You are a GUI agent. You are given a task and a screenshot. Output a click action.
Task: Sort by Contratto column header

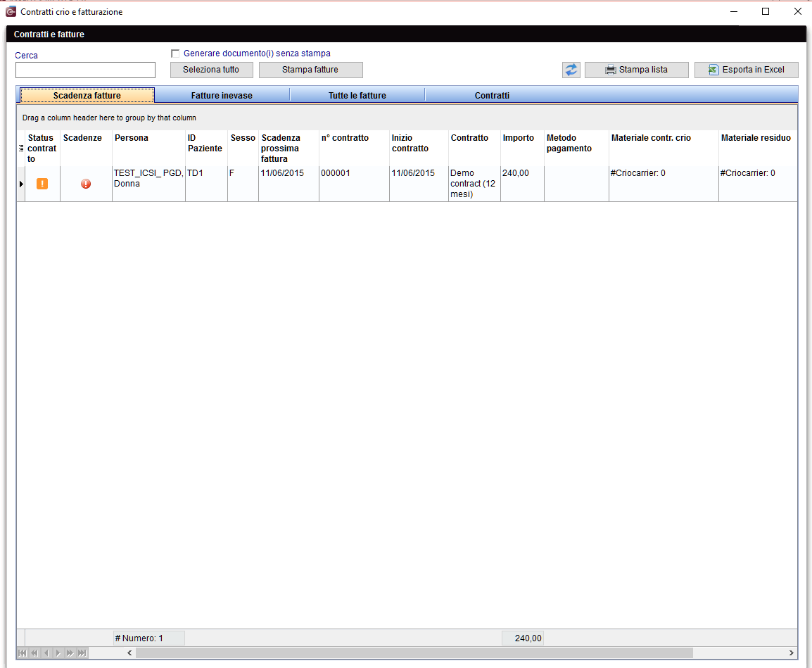[474, 149]
